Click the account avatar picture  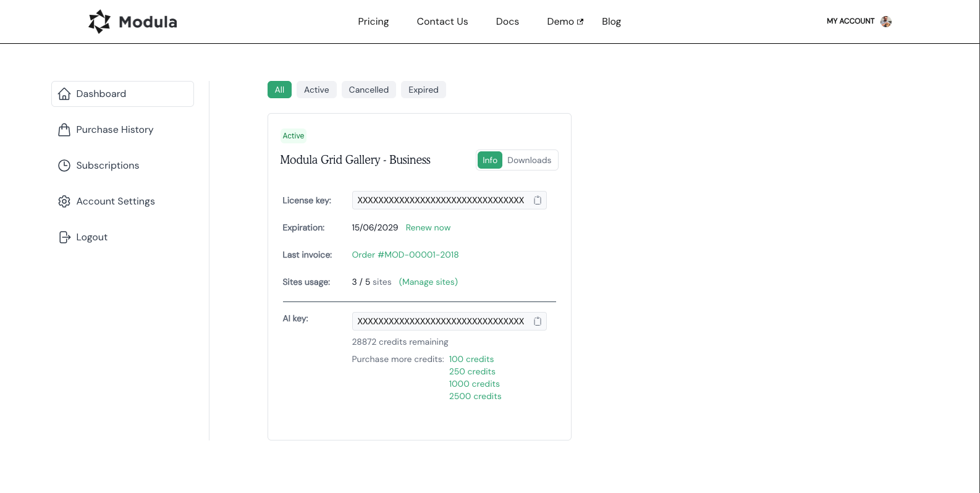point(886,22)
